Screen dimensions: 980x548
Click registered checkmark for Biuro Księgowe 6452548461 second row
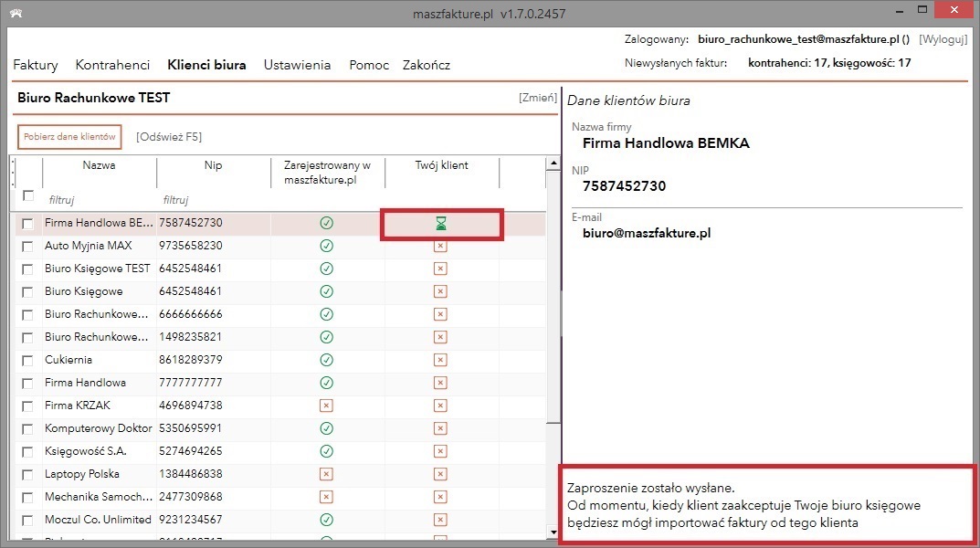326,291
